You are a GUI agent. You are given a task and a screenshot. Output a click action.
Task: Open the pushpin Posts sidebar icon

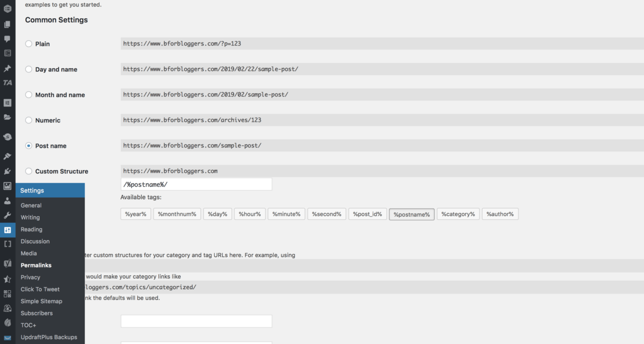pyautogui.click(x=8, y=69)
